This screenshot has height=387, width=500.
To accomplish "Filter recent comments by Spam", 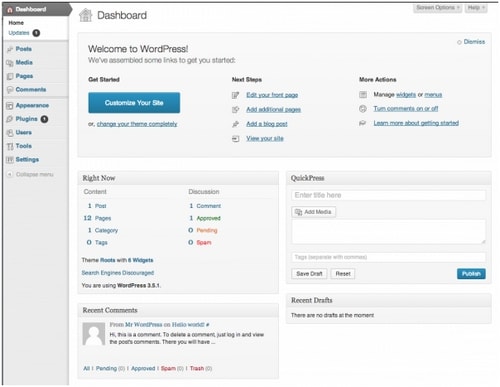I will (168, 368).
